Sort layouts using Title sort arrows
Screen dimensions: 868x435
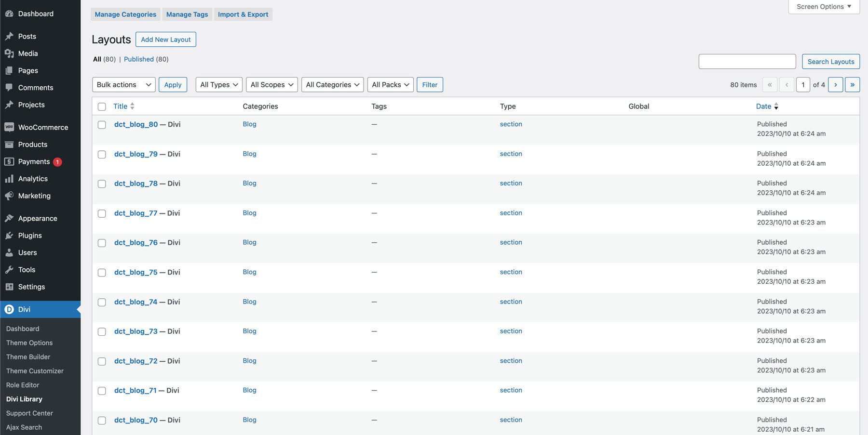(x=132, y=106)
